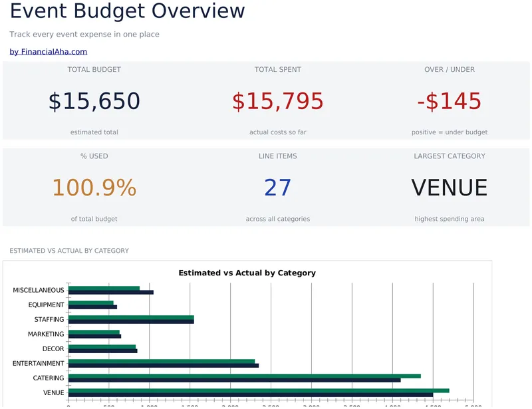The height and width of the screenshot is (409, 532).
Task: Click the VENUE largest category value
Action: [450, 188]
